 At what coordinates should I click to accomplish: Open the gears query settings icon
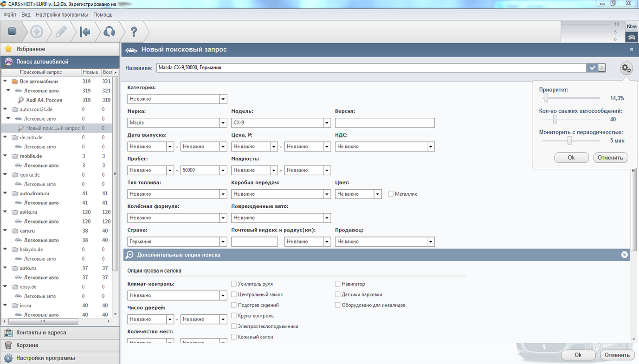[626, 69]
